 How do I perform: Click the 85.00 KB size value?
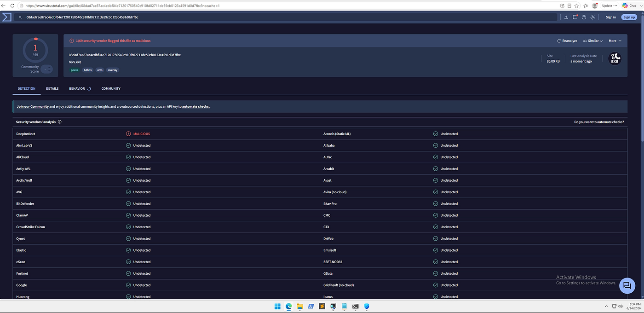pos(553,61)
